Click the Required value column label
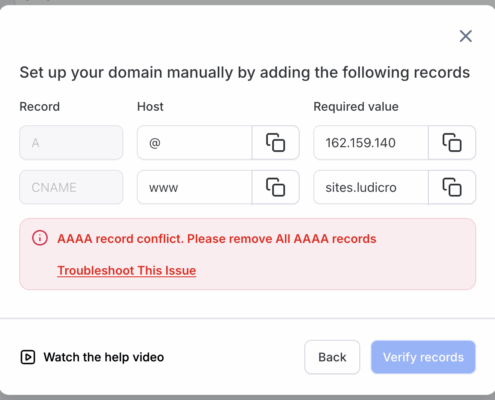This screenshot has height=400, width=495. [356, 107]
